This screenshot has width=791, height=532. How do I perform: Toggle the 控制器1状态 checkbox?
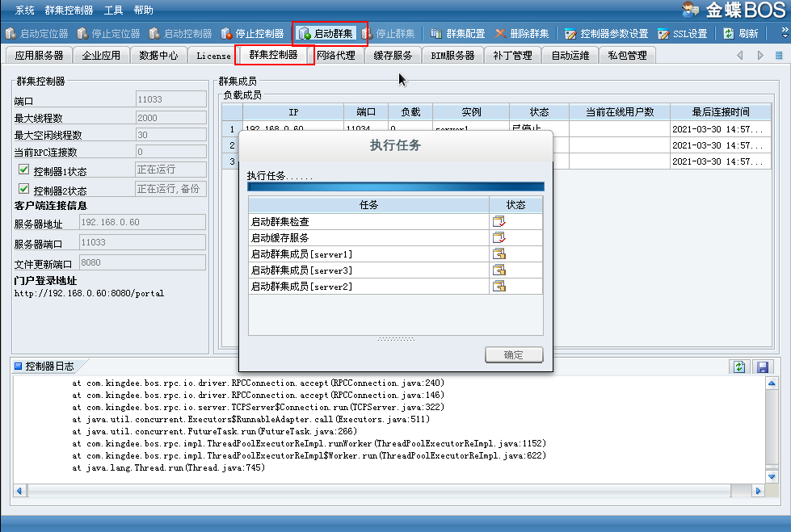[23, 170]
